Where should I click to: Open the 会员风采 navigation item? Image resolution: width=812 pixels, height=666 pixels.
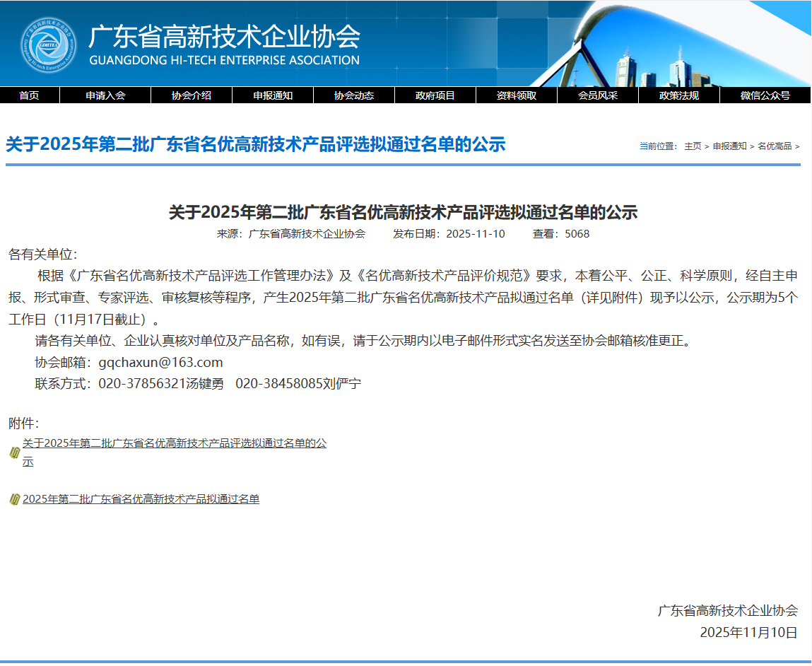click(x=598, y=95)
